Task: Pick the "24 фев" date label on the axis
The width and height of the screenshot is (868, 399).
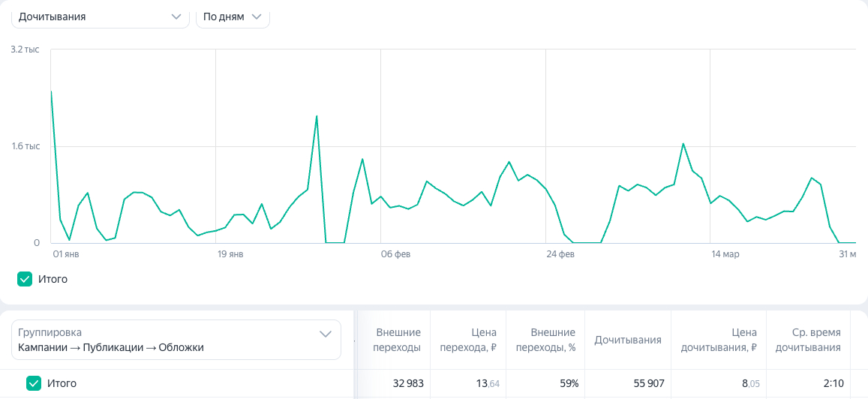Action: pyautogui.click(x=560, y=255)
